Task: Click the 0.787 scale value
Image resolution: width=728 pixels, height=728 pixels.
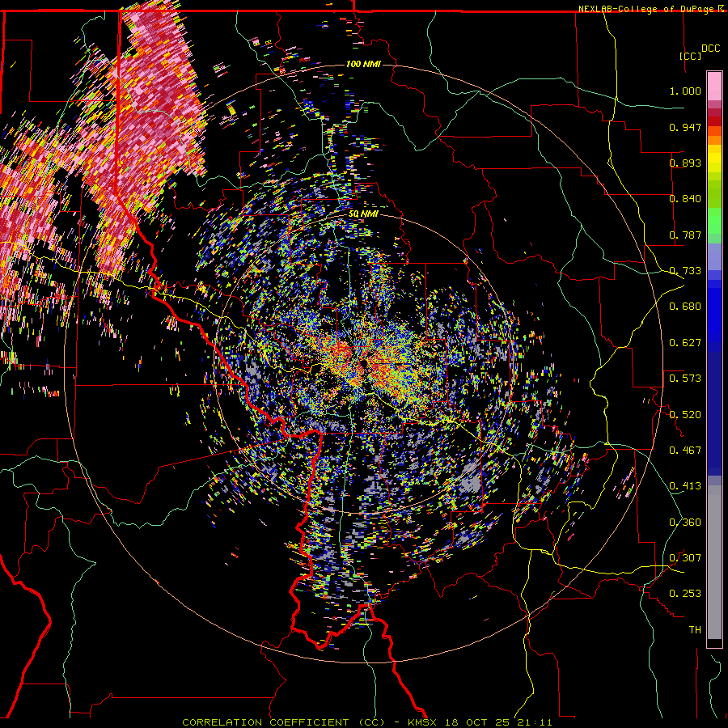Action: (x=685, y=235)
